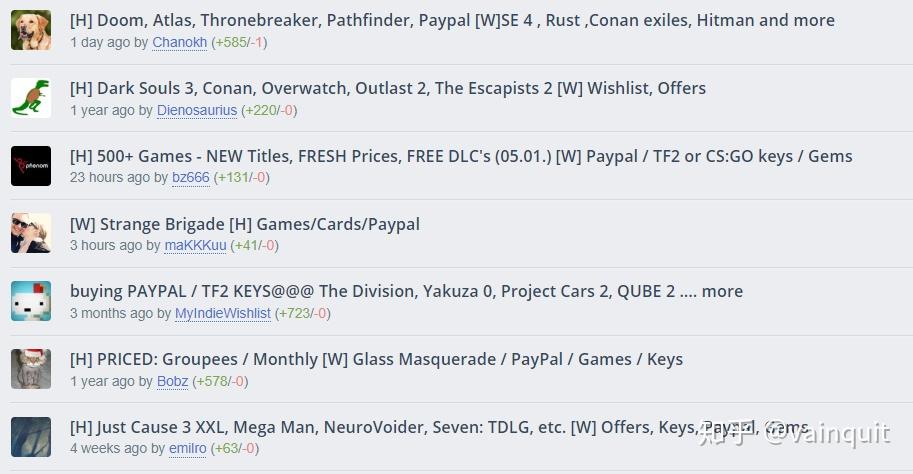Open the buying PAYPAL / TF2 KEYS thread

tap(406, 291)
